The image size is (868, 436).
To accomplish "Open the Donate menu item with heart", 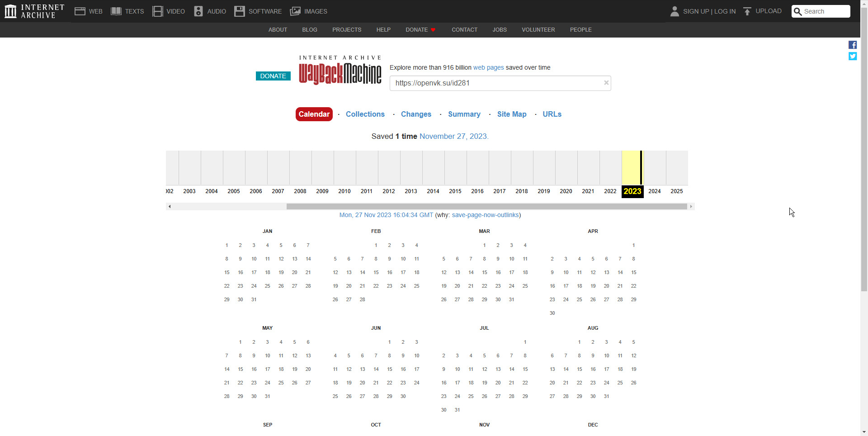I will (x=420, y=30).
